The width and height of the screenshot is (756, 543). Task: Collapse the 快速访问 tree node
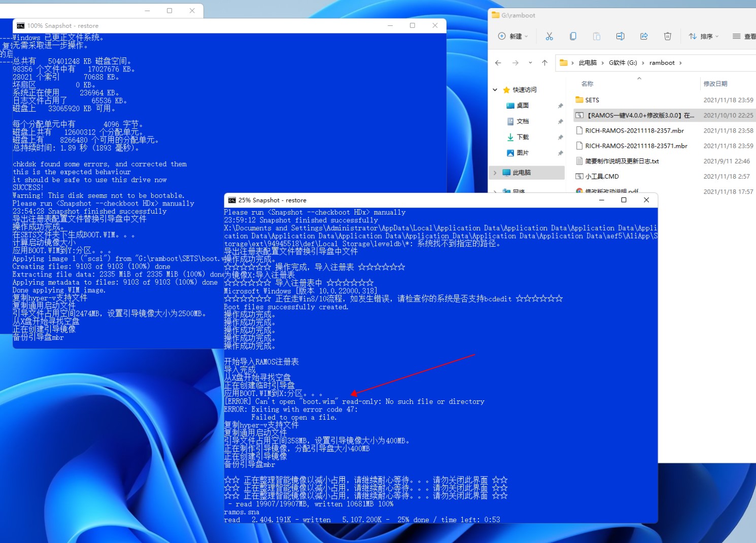(x=495, y=90)
